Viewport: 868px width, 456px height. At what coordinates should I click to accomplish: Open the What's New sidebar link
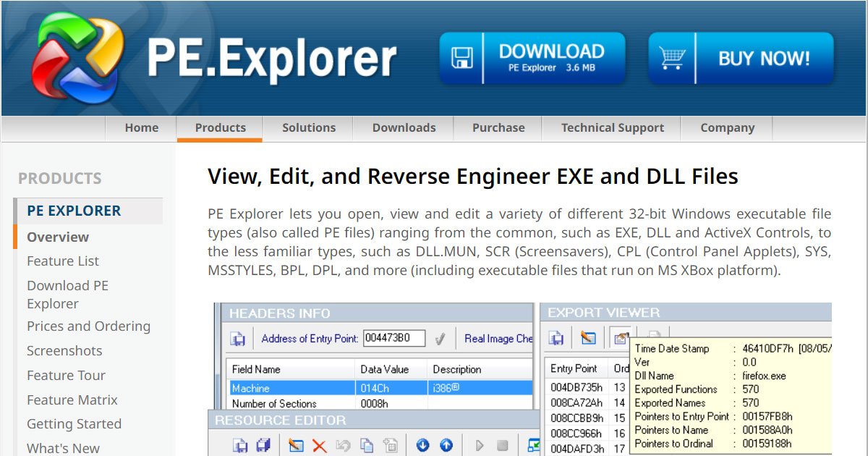point(63,449)
